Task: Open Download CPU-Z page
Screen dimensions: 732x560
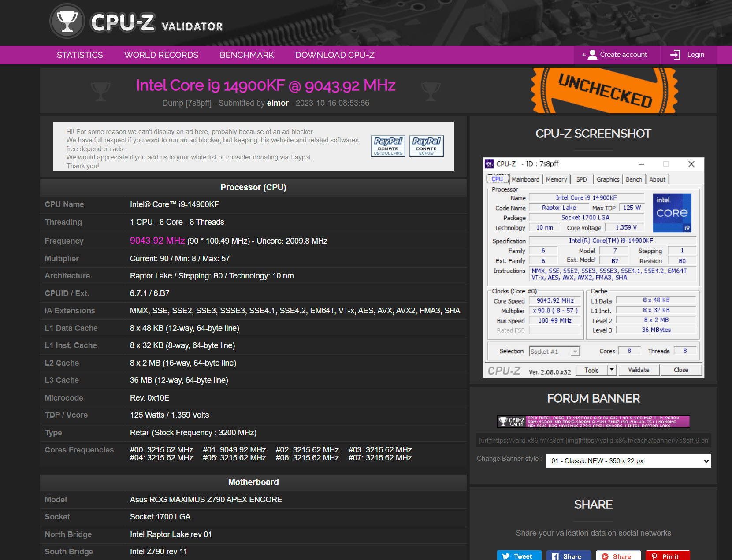Action: 335,55
